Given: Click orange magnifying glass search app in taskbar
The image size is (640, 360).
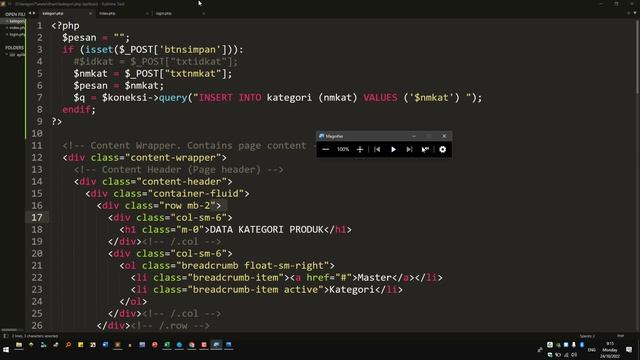Looking at the screenshot, I should [68, 345].
